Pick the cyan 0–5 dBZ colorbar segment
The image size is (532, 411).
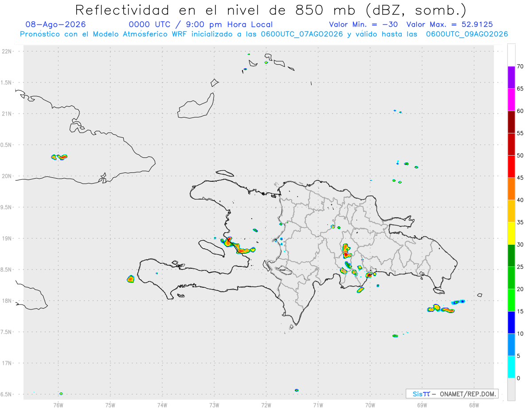tap(511, 367)
